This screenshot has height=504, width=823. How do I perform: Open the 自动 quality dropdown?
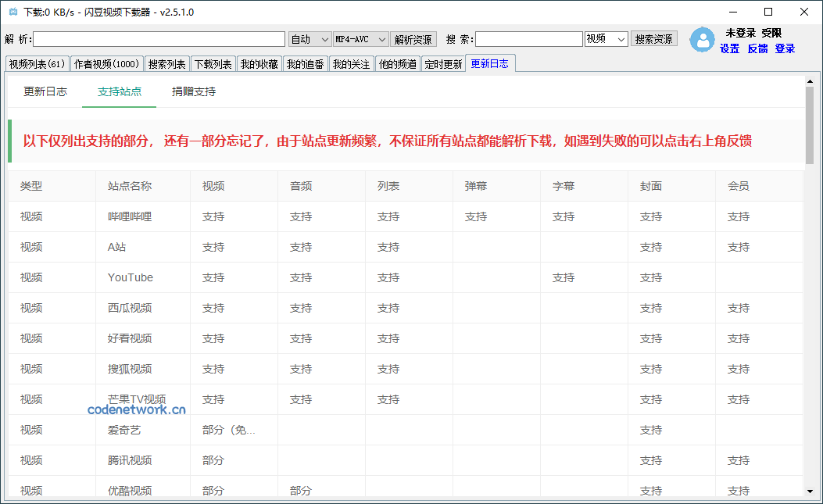click(310, 39)
